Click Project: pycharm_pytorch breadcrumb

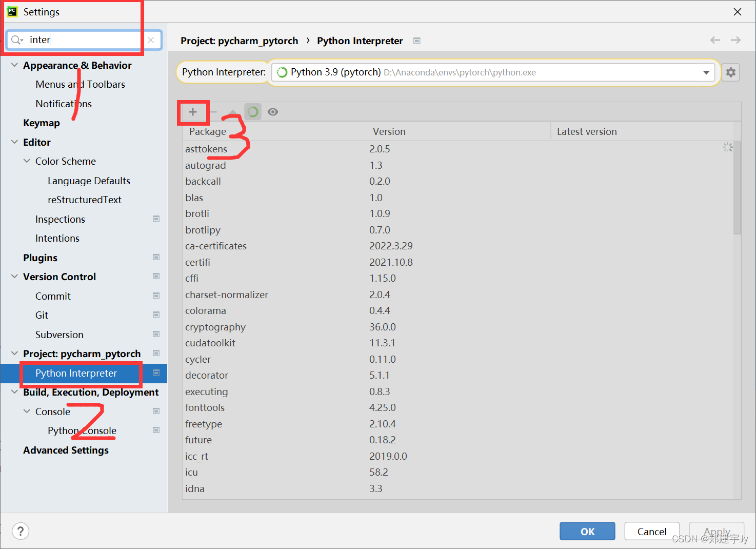(x=239, y=41)
